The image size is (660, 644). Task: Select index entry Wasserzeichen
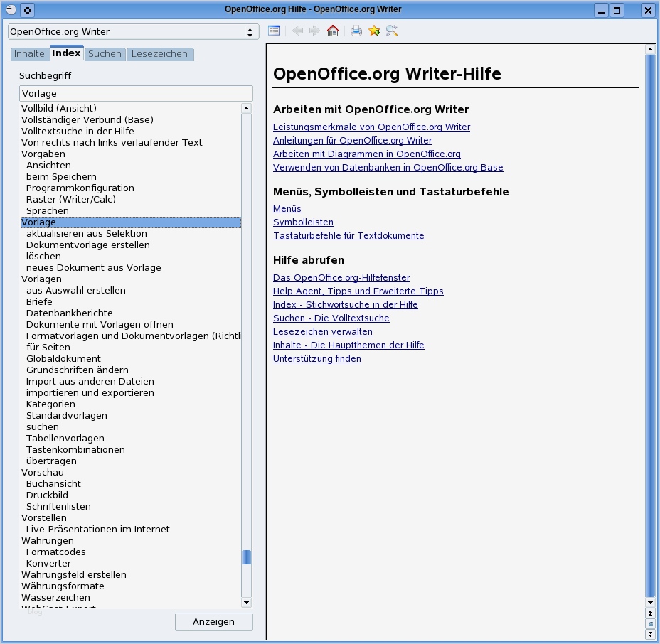click(x=55, y=597)
